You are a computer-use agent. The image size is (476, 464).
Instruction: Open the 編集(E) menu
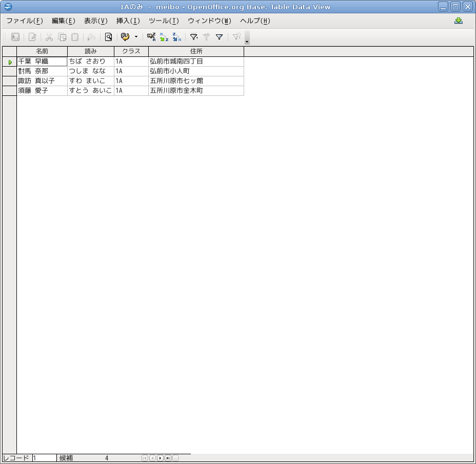click(x=64, y=21)
